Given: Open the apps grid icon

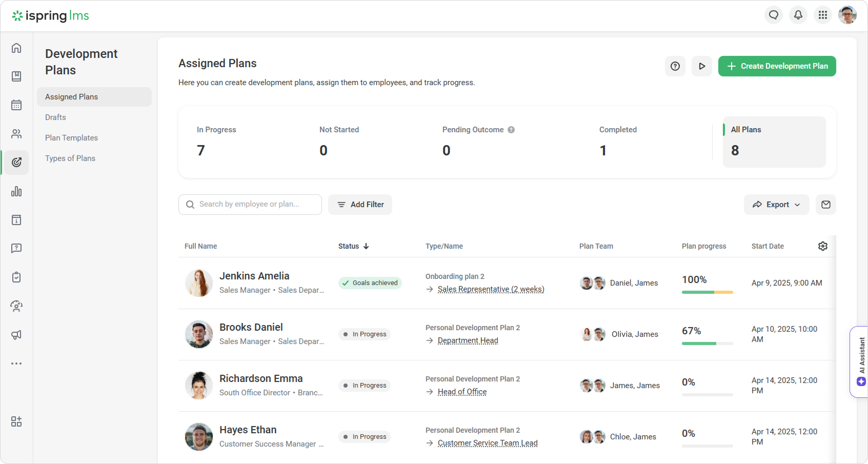Looking at the screenshot, I should (x=823, y=15).
